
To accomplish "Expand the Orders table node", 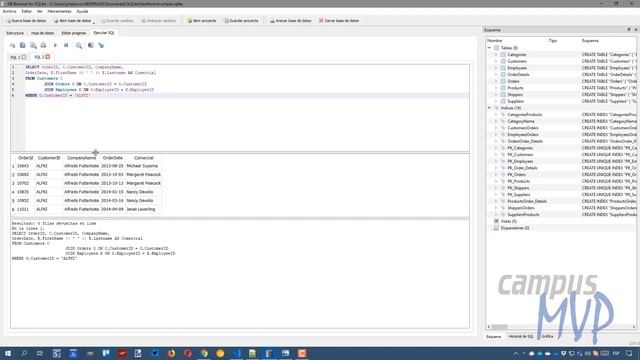I will coord(496,81).
